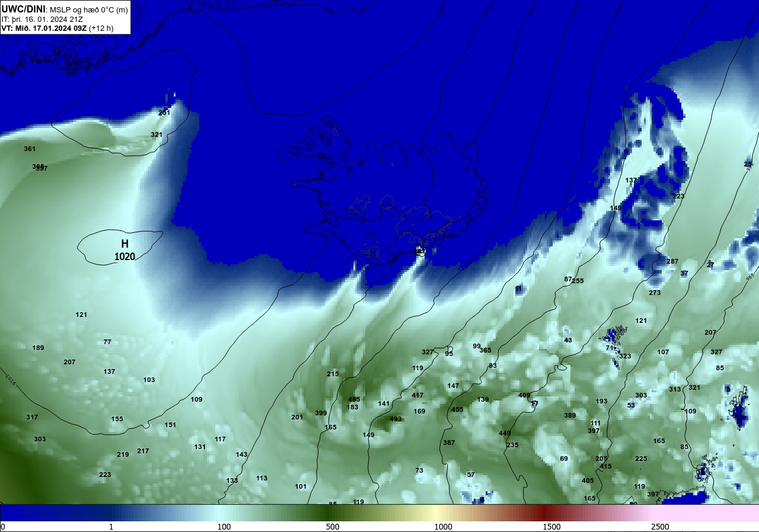The height and width of the screenshot is (532, 759).
Task: Click the height value 409
Action: tap(524, 395)
